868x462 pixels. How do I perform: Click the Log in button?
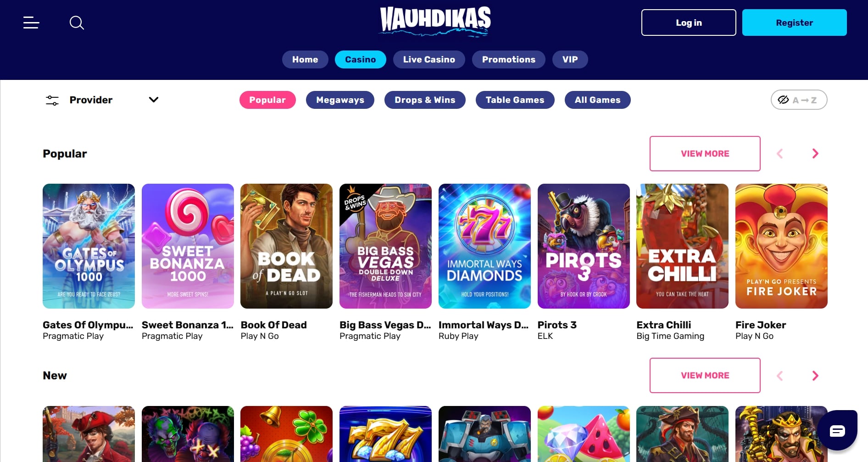689,23
